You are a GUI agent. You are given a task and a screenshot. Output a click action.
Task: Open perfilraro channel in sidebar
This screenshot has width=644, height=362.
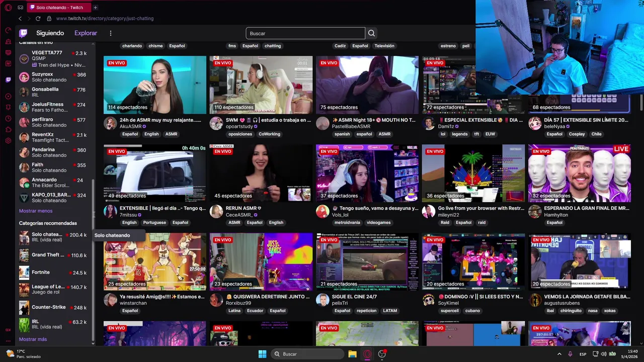point(54,122)
